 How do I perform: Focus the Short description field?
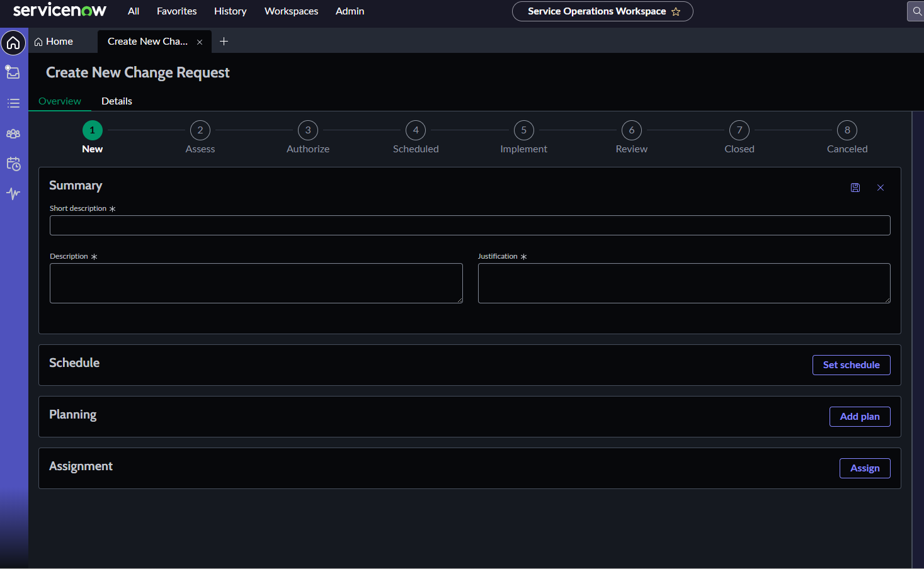469,225
